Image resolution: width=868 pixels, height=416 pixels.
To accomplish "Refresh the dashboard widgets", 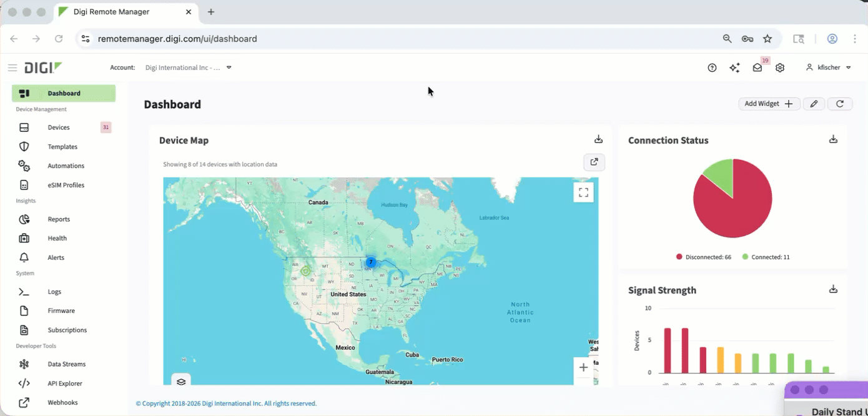I will (840, 104).
